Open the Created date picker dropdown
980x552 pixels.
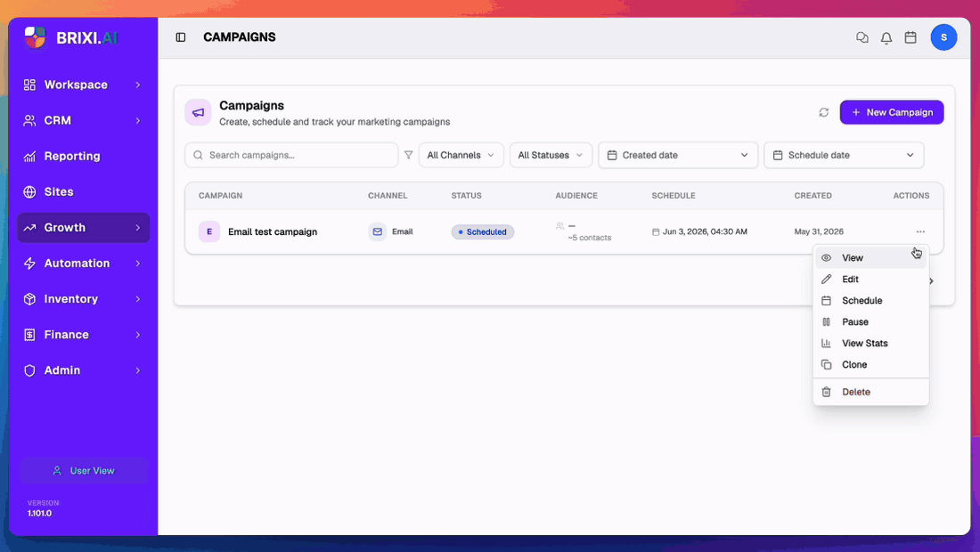(678, 155)
